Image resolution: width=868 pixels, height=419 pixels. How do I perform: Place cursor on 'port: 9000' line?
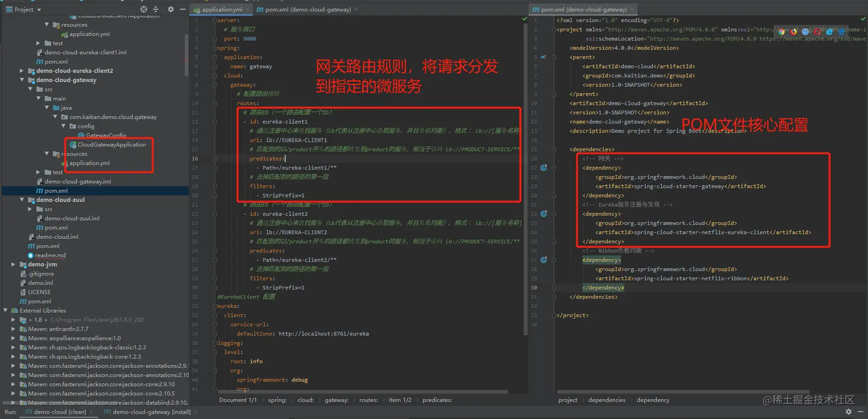tap(240, 39)
